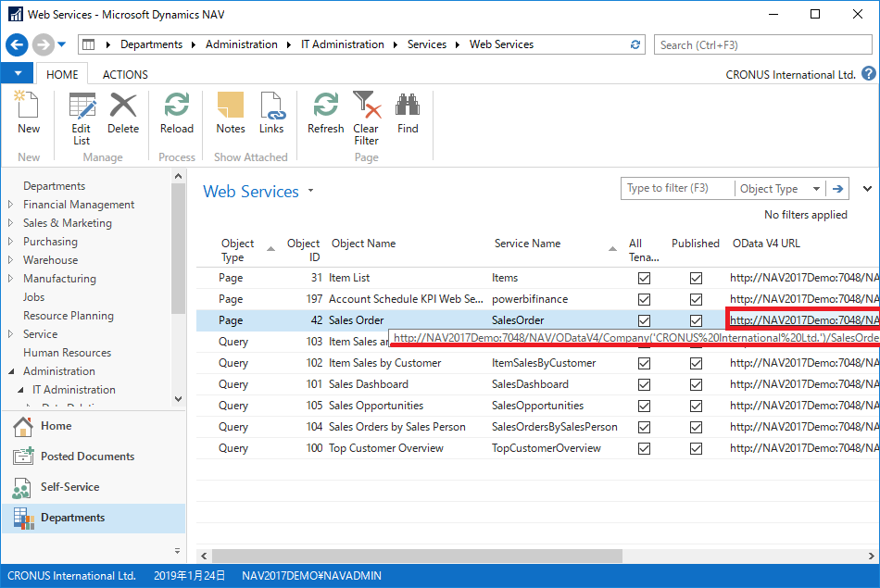Open Find binoculars tool
This screenshot has height=588, width=880.
click(x=408, y=113)
